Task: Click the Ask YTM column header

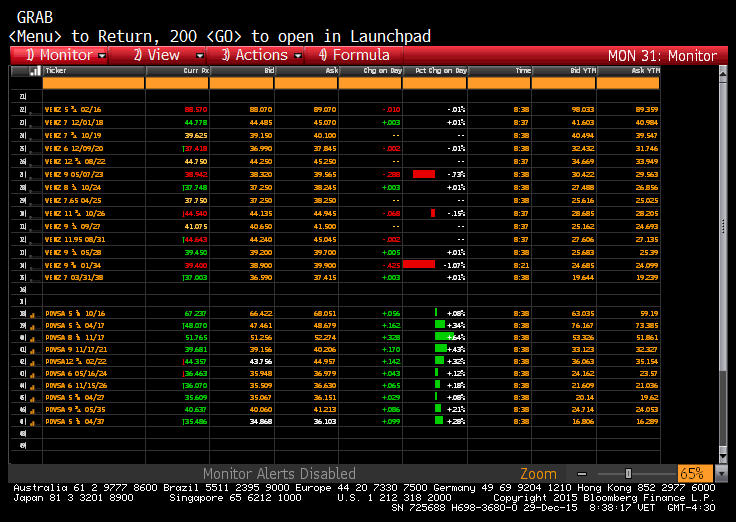Action: coord(629,71)
